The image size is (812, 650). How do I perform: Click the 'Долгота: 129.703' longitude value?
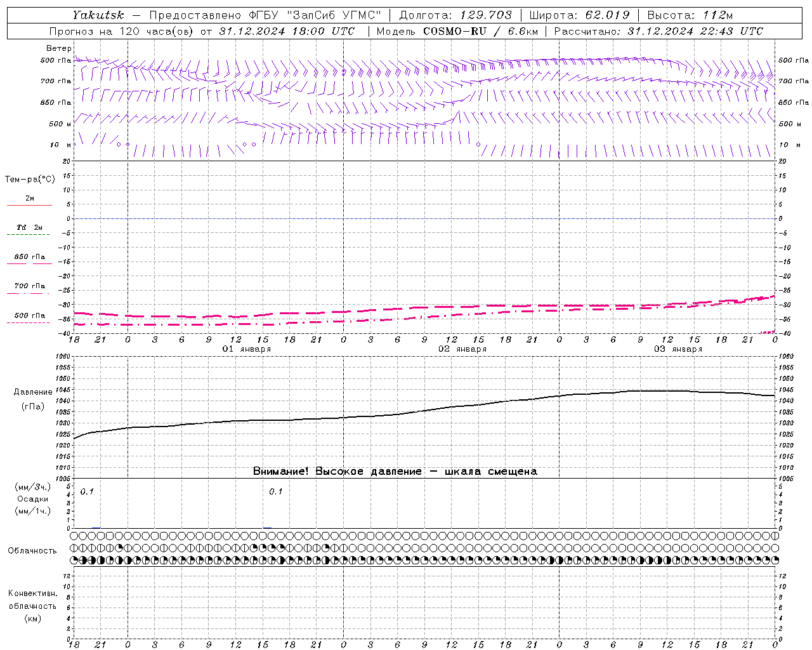pyautogui.click(x=455, y=15)
